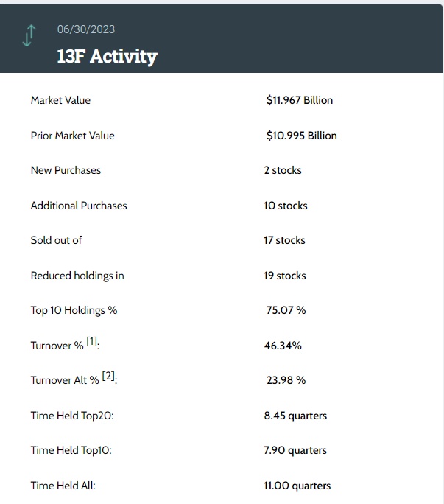
Task: Open the Turnover Alt % footnote [2] link
Action: click(x=109, y=377)
